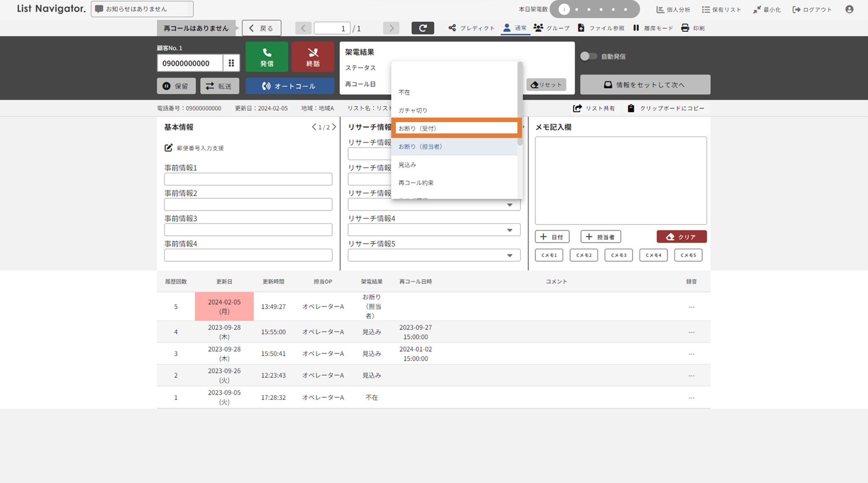Viewport: 868px width, 483px height.
Task: Select お断り（受付）from status dropdown
Action: [x=456, y=128]
